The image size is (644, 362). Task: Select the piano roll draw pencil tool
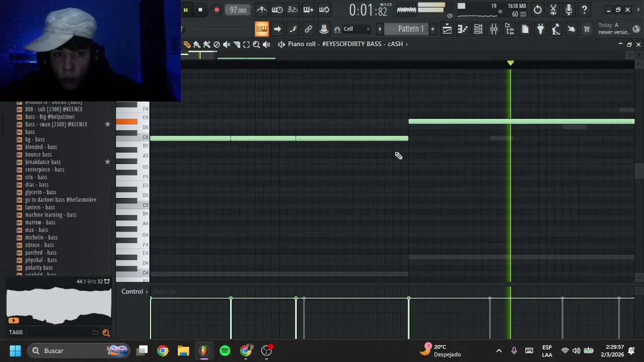click(187, 44)
